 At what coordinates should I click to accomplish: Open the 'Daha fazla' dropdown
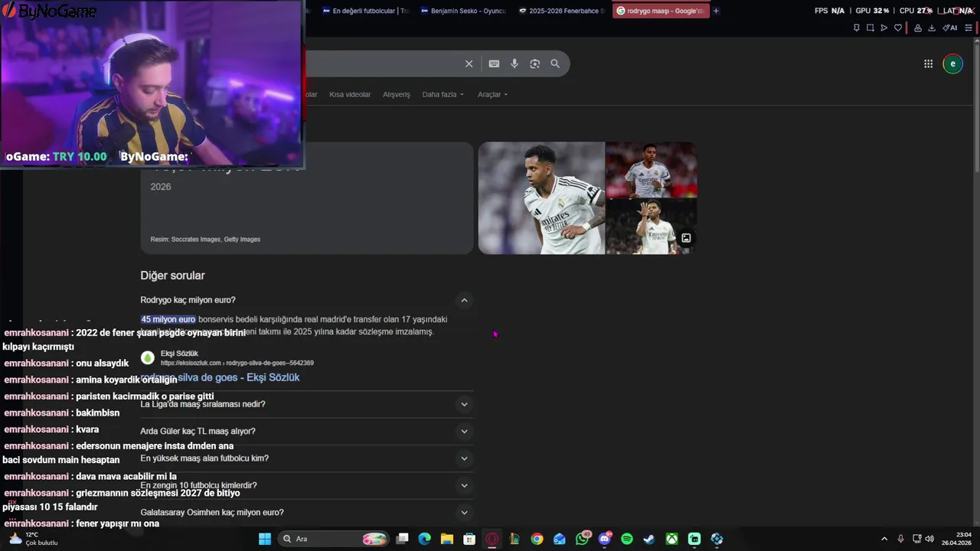point(443,94)
